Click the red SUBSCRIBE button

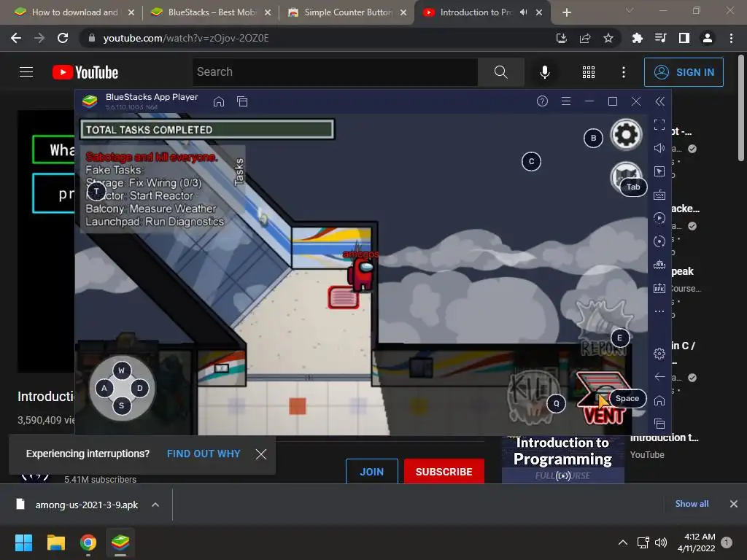tap(444, 472)
